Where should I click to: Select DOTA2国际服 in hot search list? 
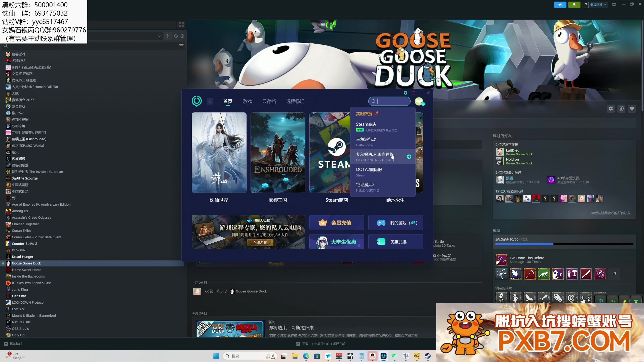pos(383,172)
